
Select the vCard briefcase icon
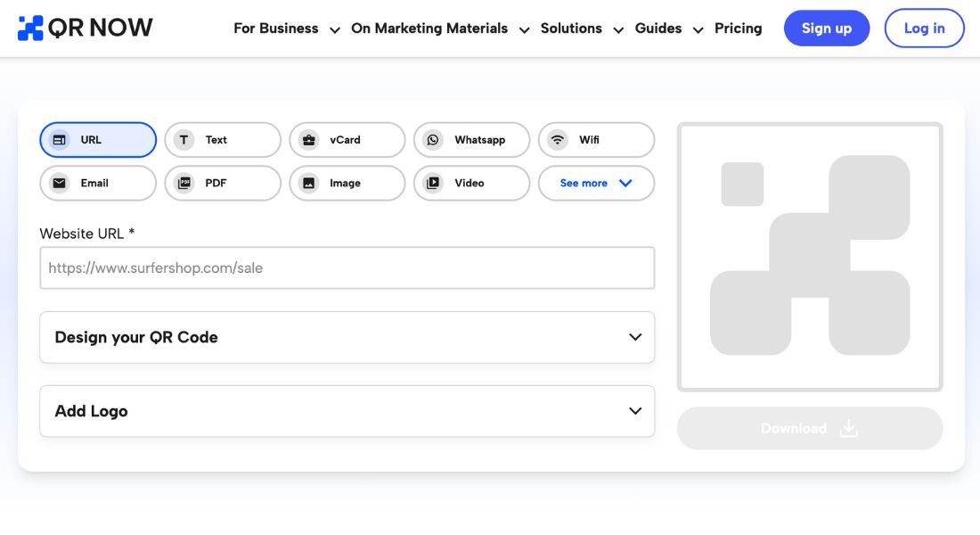click(309, 139)
